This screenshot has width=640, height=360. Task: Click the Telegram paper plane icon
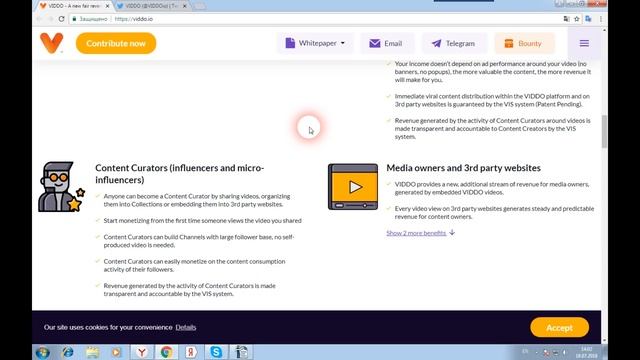pos(436,43)
